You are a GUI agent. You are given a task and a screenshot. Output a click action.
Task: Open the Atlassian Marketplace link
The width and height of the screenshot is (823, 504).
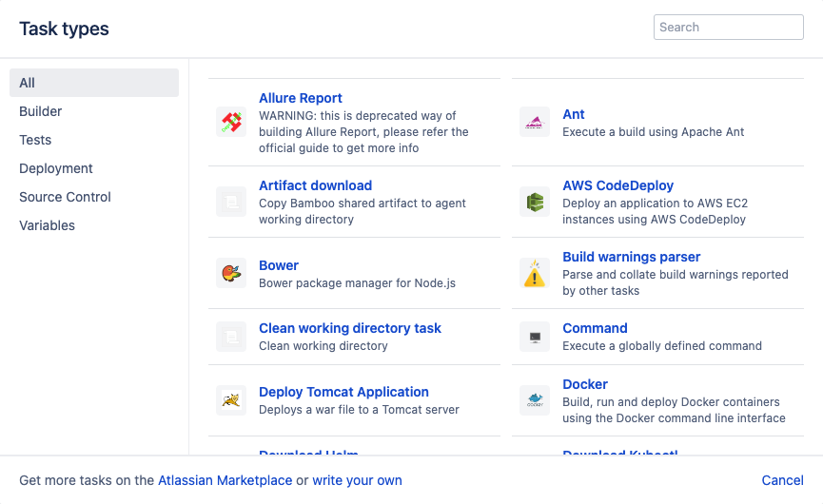(x=225, y=480)
